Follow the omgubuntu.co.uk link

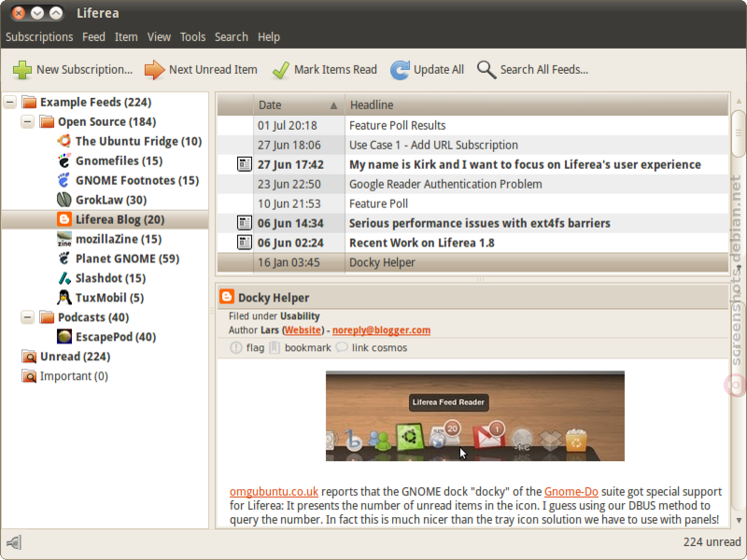(x=274, y=492)
